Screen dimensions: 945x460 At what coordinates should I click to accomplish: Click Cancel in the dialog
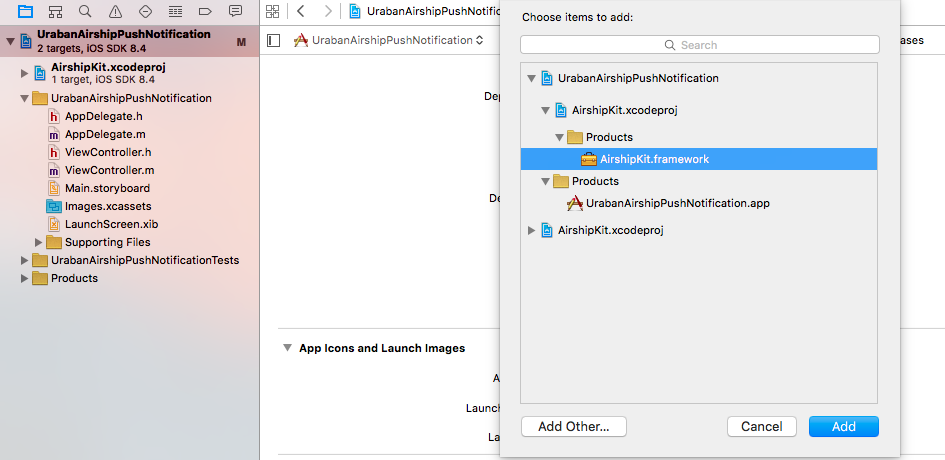coord(762,426)
